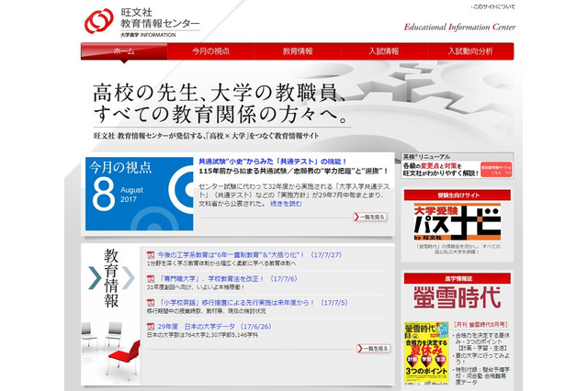Open the 共通試験"小史"からみた「共通テスト」article headline

pos(273,162)
